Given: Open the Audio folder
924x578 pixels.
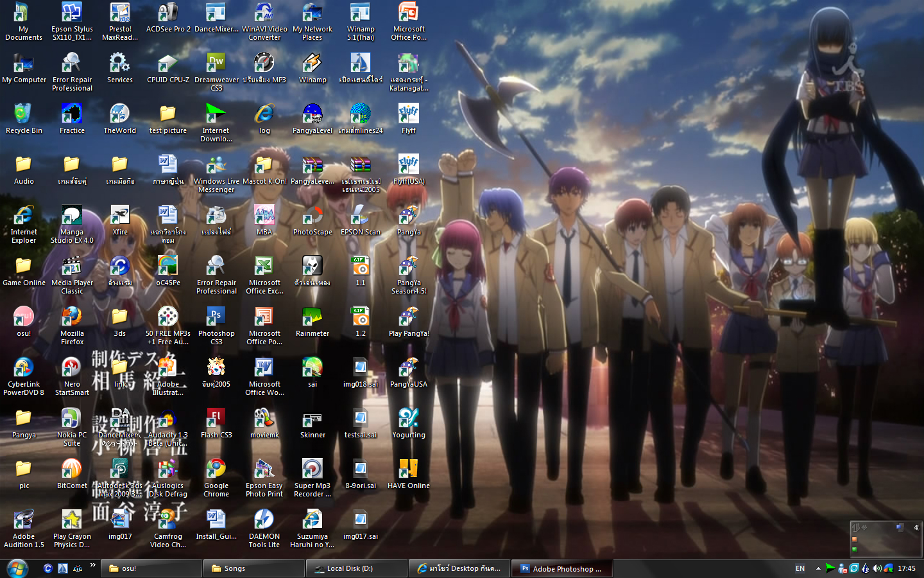Looking at the screenshot, I should [24, 170].
